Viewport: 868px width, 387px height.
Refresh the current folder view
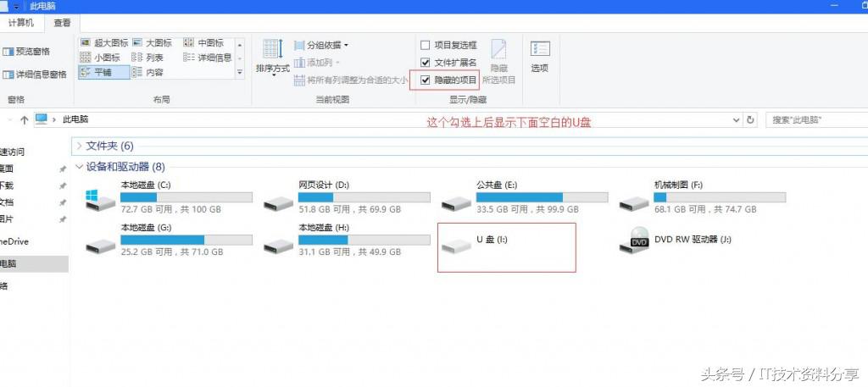(x=750, y=120)
